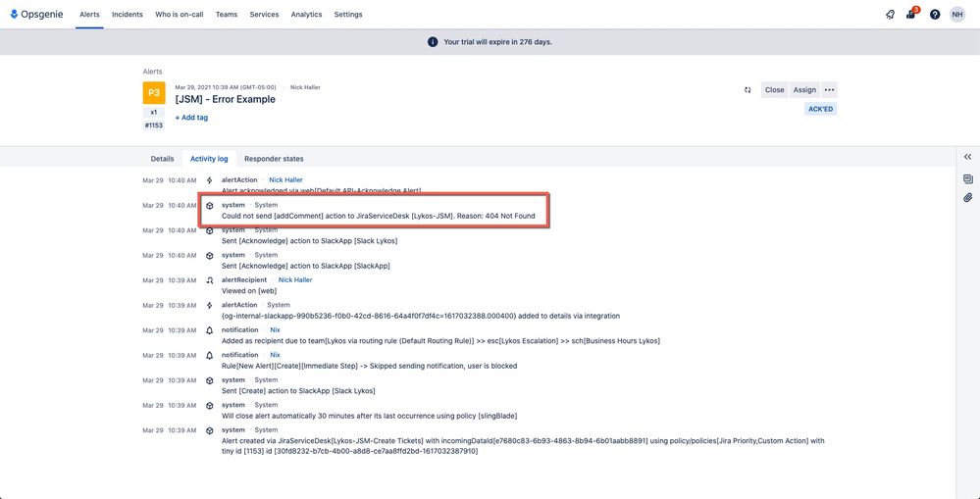Open the attachments paperclip icon
980x499 pixels.
[x=967, y=198]
